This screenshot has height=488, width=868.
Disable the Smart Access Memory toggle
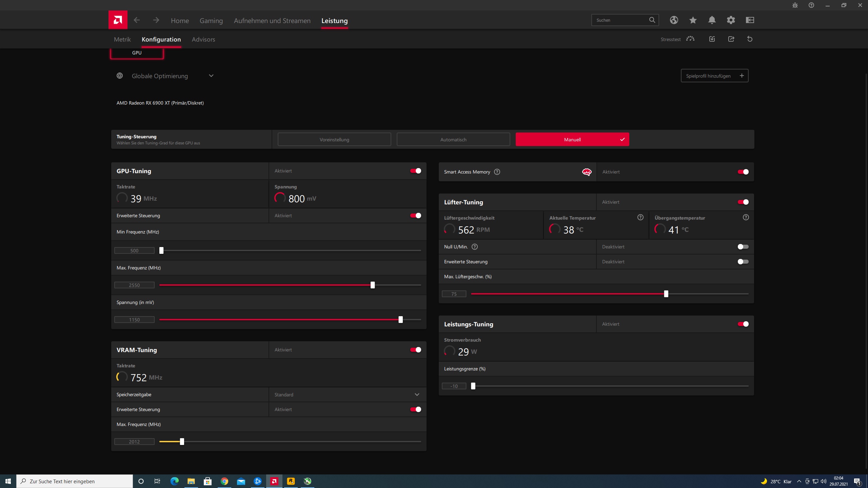point(743,172)
